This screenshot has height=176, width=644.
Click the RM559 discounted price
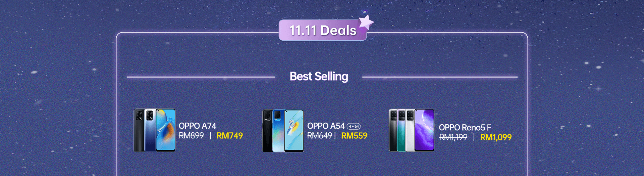(x=354, y=136)
